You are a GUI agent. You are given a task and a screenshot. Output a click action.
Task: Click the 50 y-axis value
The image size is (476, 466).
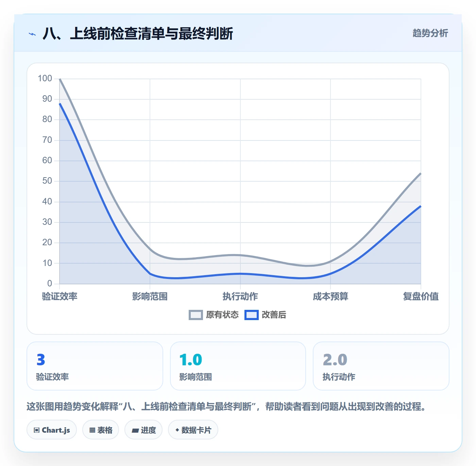point(47,181)
